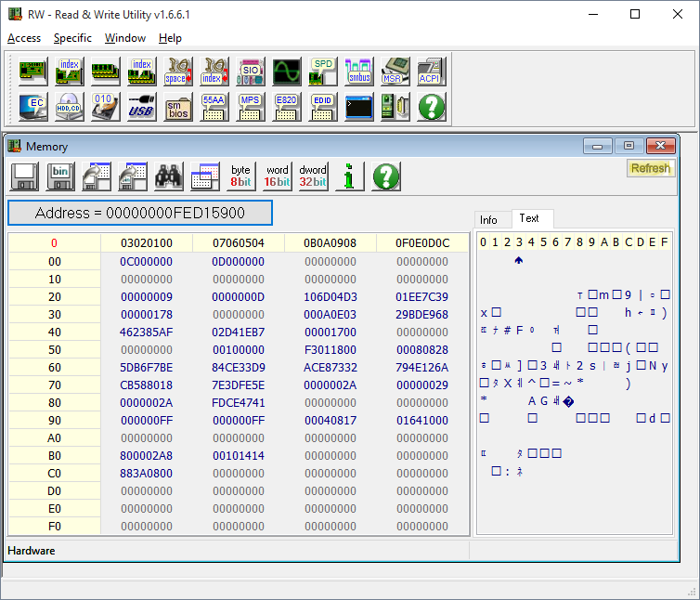This screenshot has width=700, height=600.
Task: Open the Access menu
Action: pos(24,38)
